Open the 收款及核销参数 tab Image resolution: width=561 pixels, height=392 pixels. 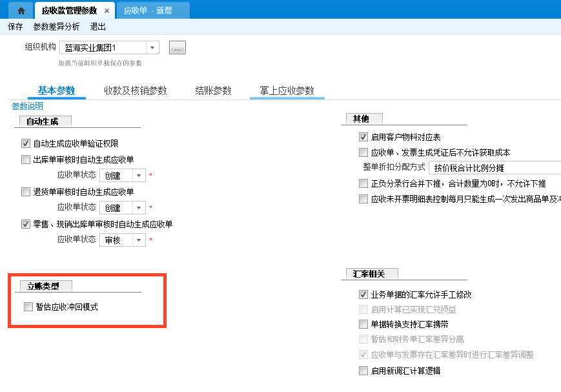(135, 91)
